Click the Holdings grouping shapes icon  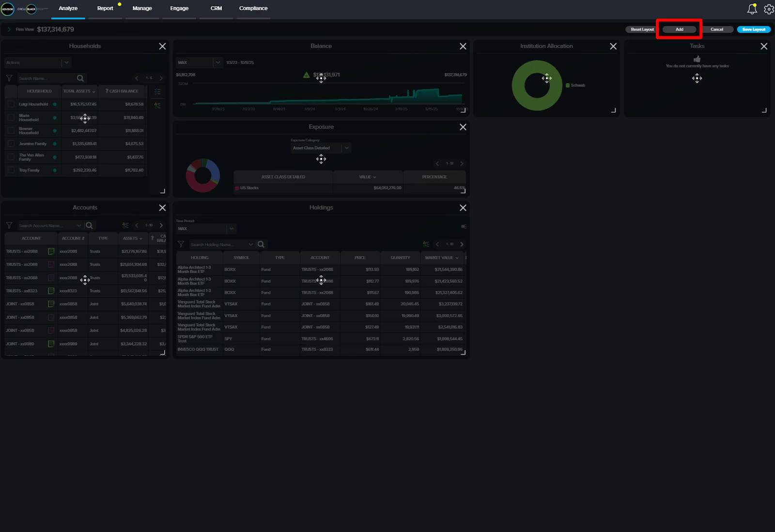[x=426, y=244]
